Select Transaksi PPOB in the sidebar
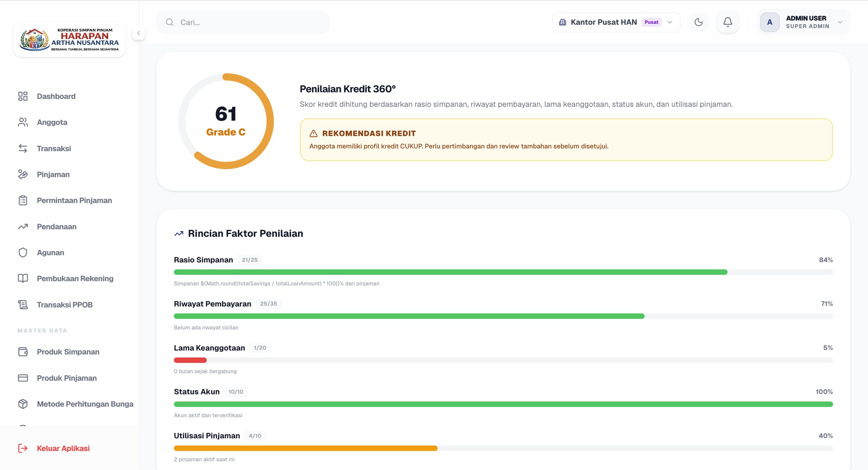This screenshot has height=470, width=868. pos(65,304)
